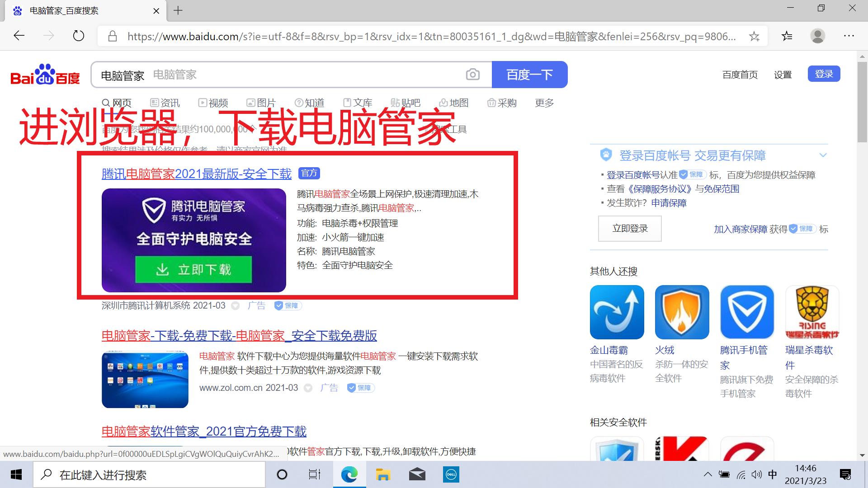Open the favorites list icon in Edge toolbar
Screen dimensions: 868x488
coord(787,36)
